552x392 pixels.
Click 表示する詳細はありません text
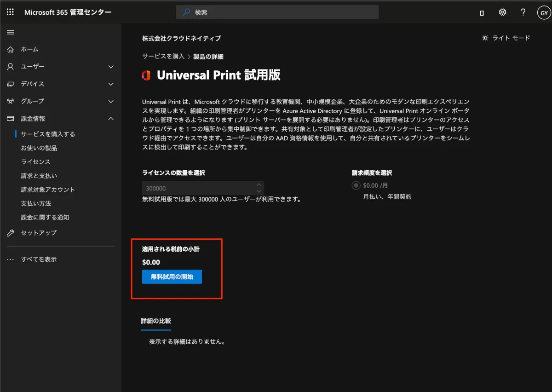pyautogui.click(x=187, y=342)
